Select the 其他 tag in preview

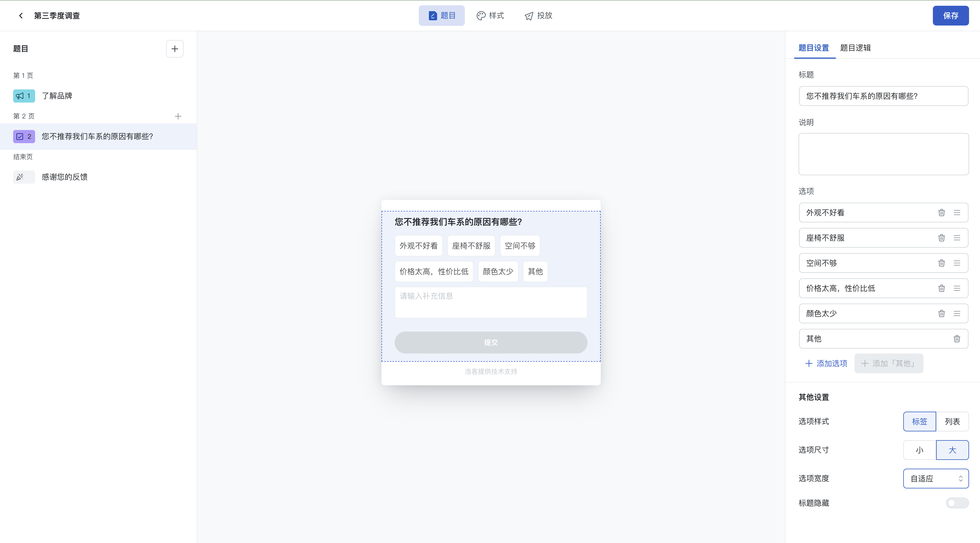click(535, 271)
